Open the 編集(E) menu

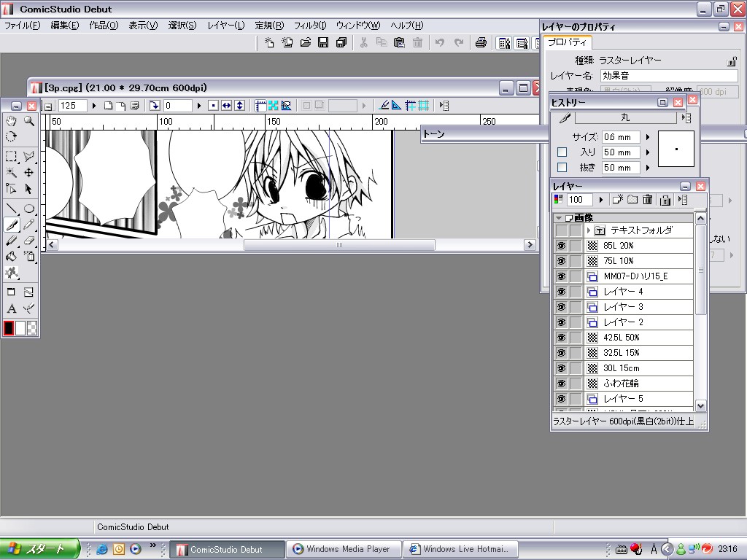tap(64, 26)
